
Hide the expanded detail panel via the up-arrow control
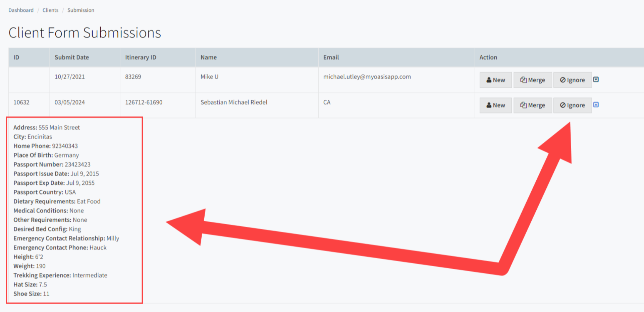[596, 105]
